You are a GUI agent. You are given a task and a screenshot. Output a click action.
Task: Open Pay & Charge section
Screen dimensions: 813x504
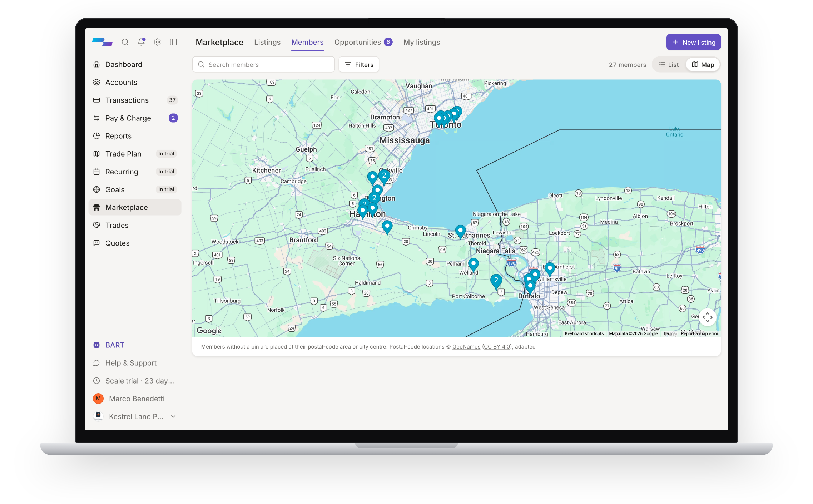click(135, 118)
